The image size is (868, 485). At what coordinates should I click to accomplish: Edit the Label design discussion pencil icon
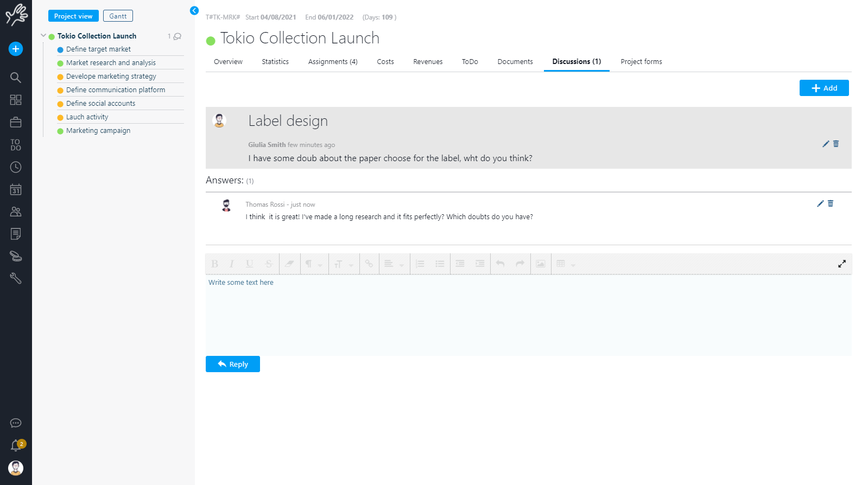[826, 144]
